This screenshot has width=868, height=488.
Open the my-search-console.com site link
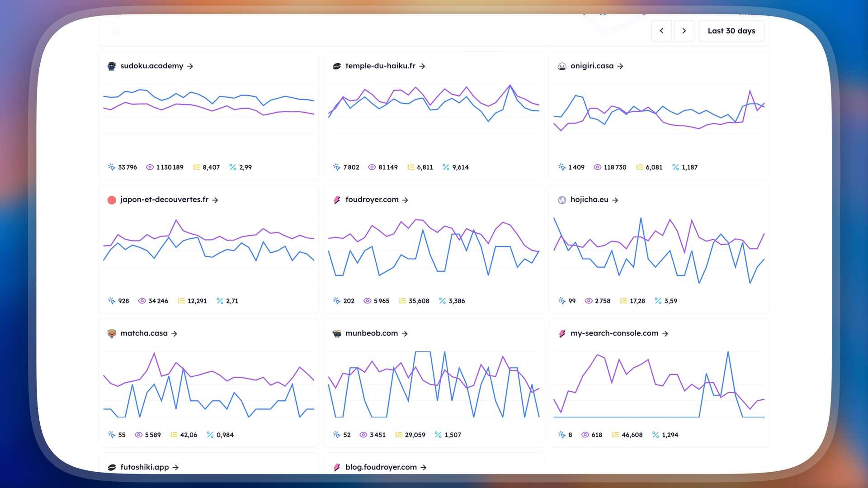[619, 333]
